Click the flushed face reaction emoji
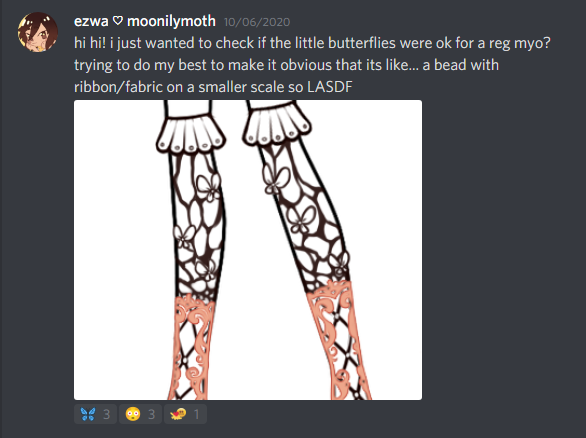Viewport: 586px width, 438px height. click(x=133, y=414)
